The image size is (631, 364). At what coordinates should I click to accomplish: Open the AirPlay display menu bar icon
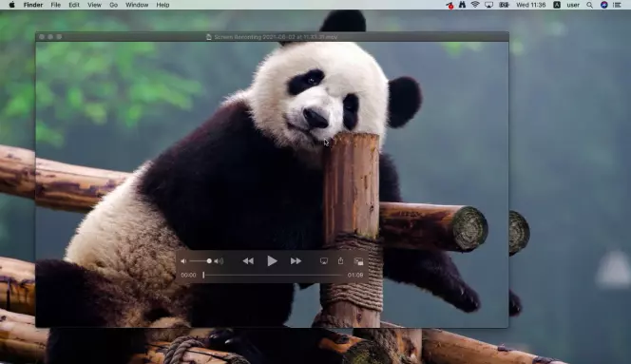coord(488,5)
